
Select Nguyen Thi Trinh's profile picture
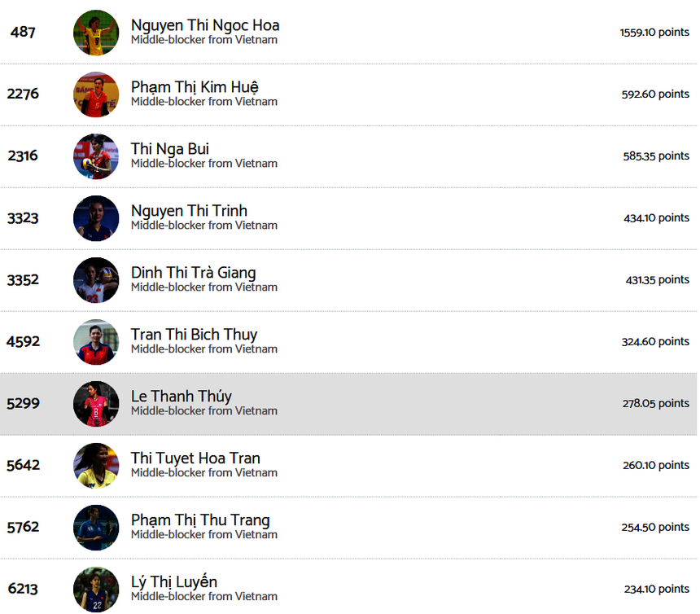click(x=96, y=218)
